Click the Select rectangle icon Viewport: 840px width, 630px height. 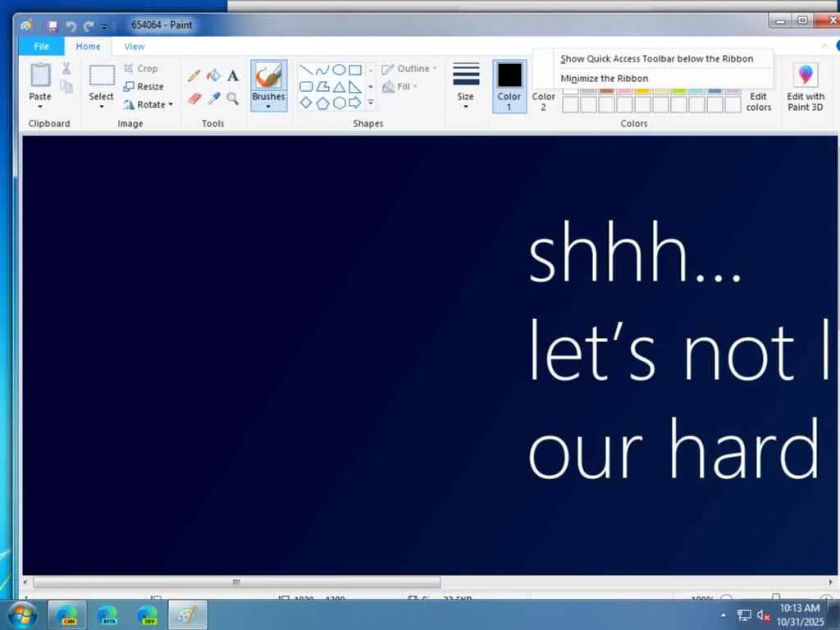point(102,75)
